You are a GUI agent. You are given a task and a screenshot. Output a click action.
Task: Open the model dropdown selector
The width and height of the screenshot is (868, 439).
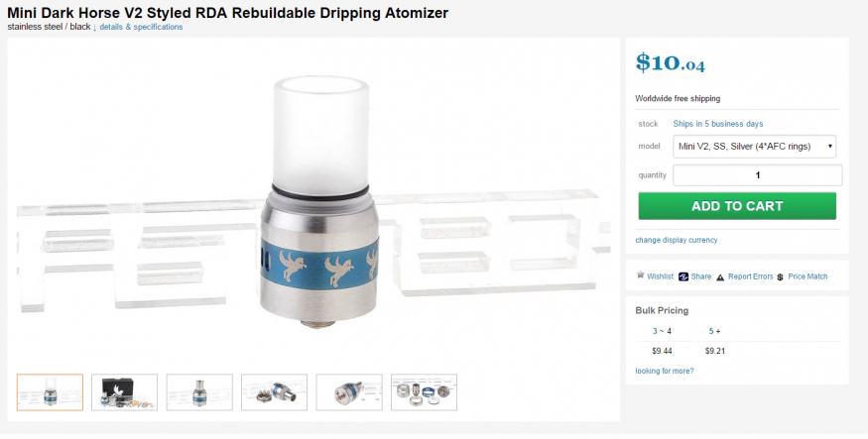[x=754, y=147]
